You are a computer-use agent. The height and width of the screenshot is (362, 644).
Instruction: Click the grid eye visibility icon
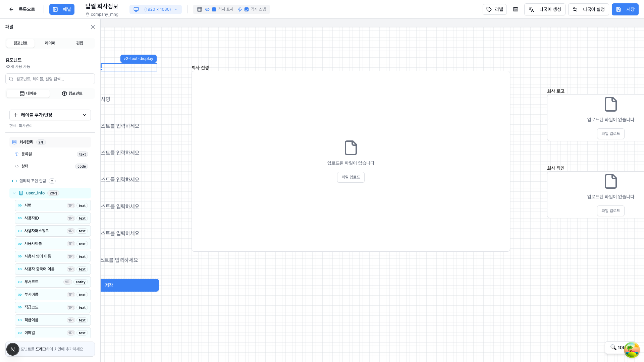pyautogui.click(x=207, y=9)
